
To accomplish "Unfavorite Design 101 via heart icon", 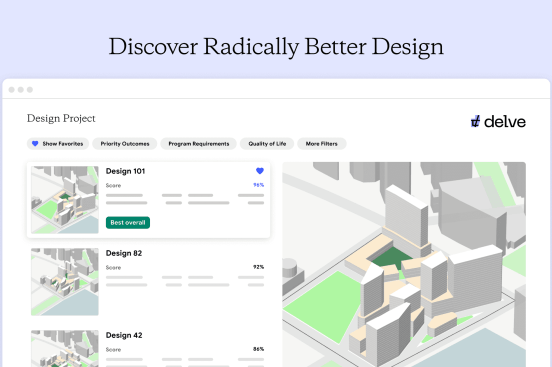I will point(260,171).
